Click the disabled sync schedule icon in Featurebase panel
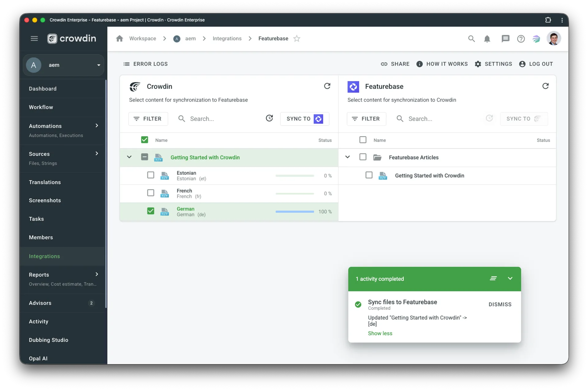The width and height of the screenshot is (588, 390). (489, 118)
